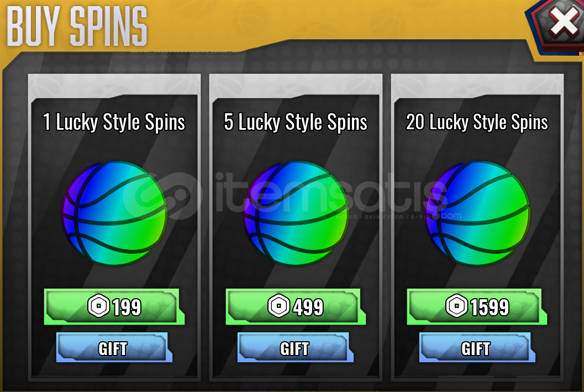
Task: Click the Robux coin icon beside 1599
Action: 456,306
